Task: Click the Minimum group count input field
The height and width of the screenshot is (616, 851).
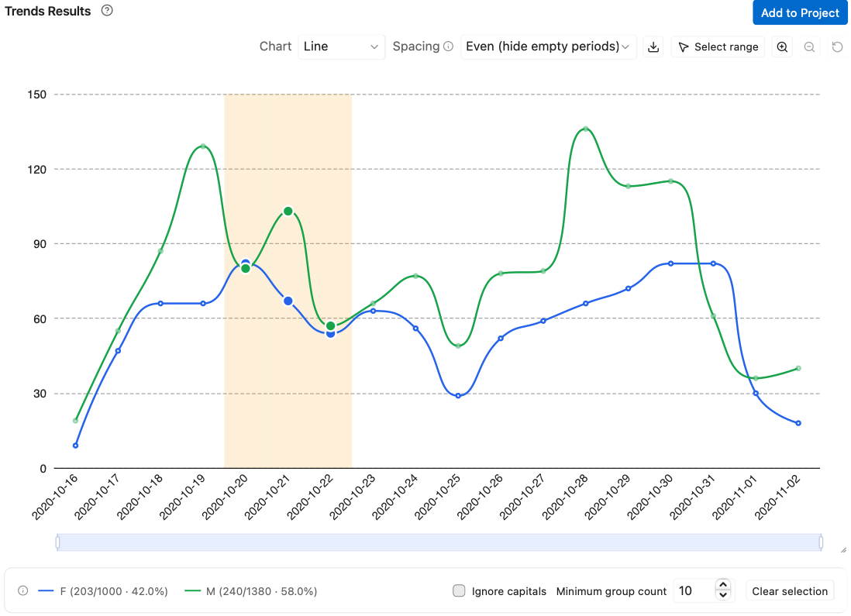Action: tap(694, 590)
